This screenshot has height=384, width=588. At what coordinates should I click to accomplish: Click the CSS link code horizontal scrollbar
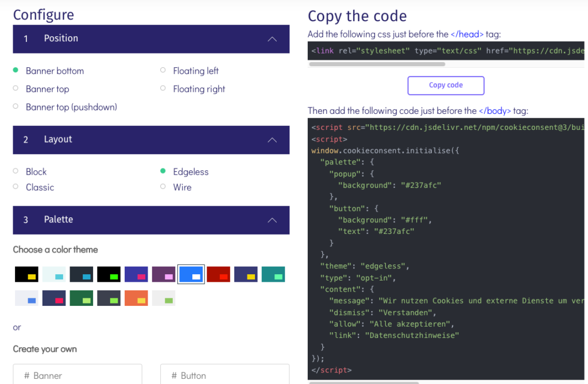377,64
